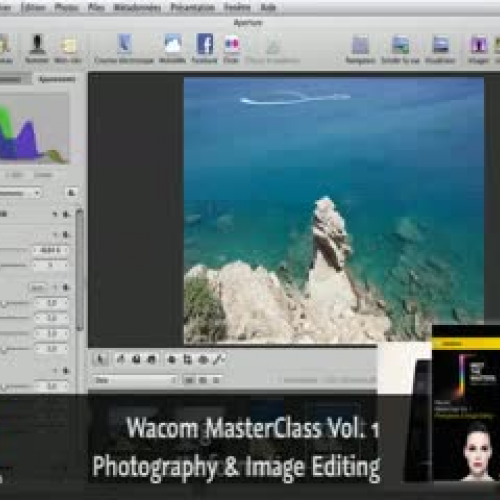The image size is (500, 500).
Task: Select the Stamp tool in tool strip
Action: coord(152,359)
